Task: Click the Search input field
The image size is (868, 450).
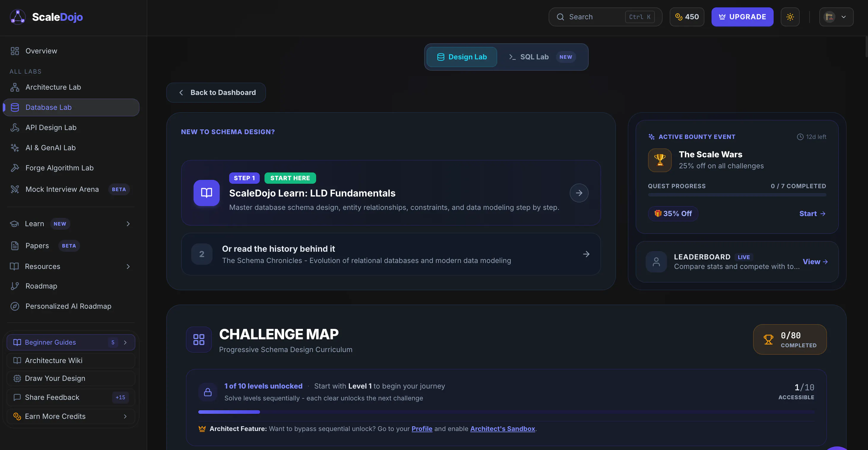Action: (605, 17)
